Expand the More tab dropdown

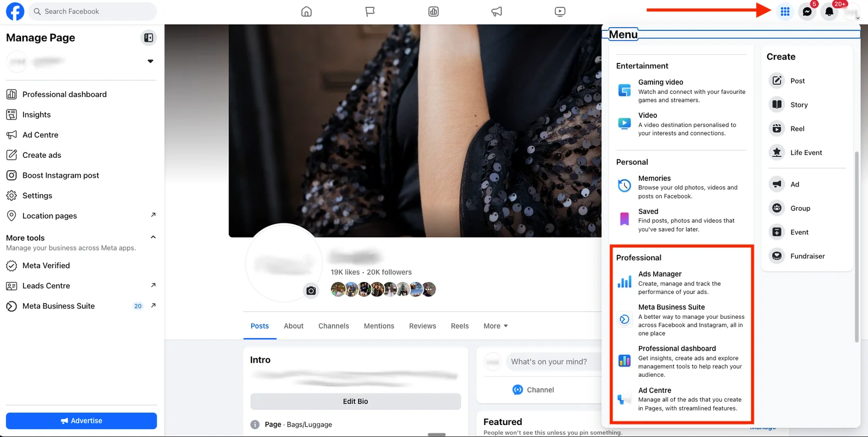point(495,326)
